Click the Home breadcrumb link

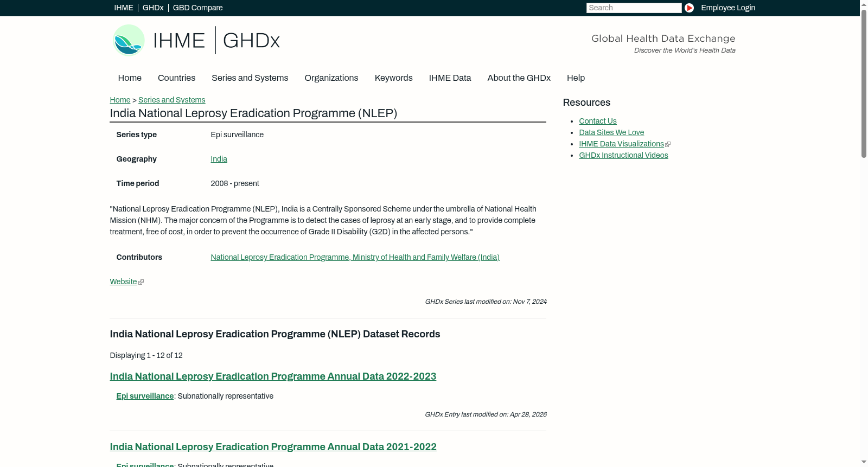tap(120, 100)
